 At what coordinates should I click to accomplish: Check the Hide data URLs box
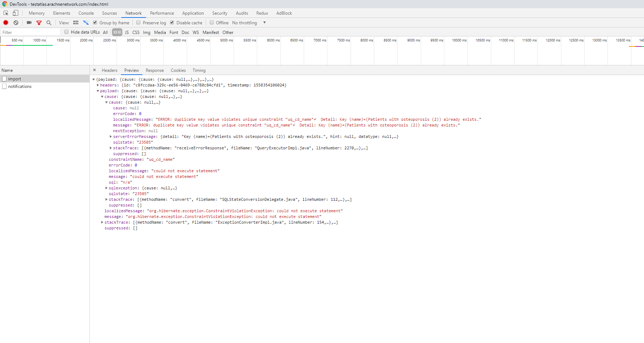point(67,32)
